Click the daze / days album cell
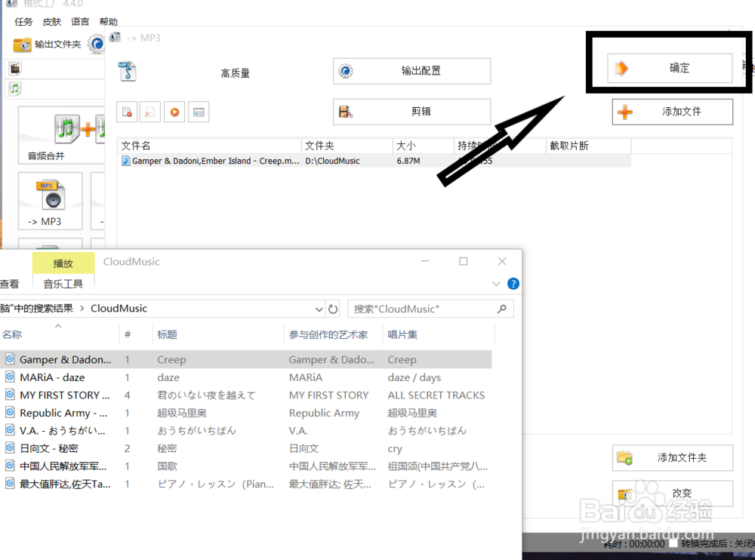This screenshot has height=560, width=755. [x=414, y=377]
